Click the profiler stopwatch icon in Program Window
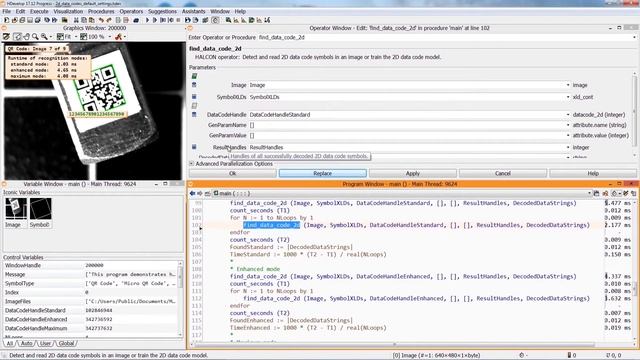This screenshot has height=360, width=640. pos(614,193)
